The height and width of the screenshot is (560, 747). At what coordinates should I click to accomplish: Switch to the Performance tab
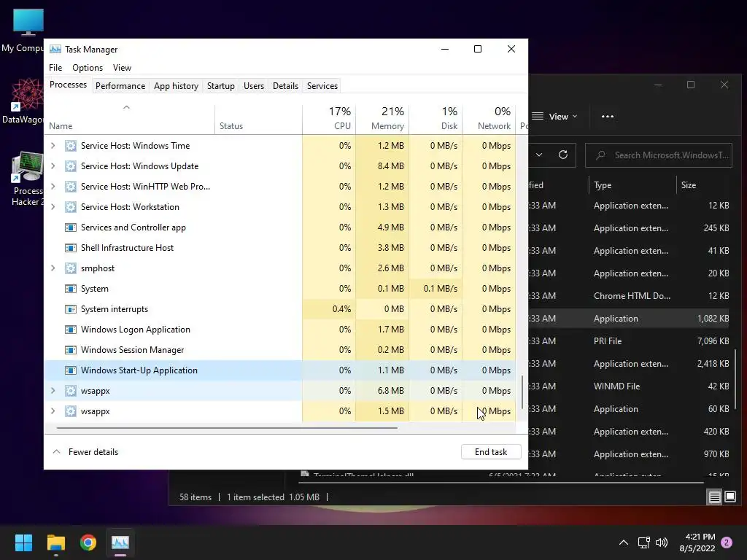point(120,86)
